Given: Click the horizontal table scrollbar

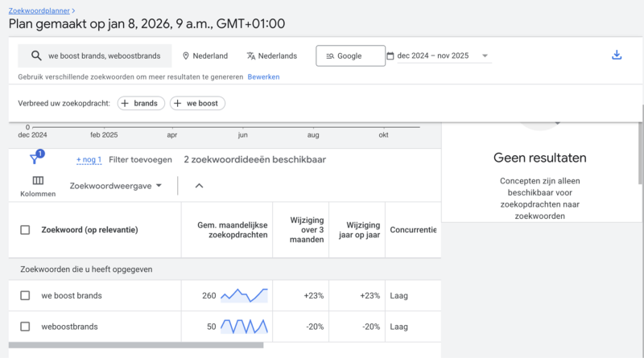Looking at the screenshot, I should [137, 345].
